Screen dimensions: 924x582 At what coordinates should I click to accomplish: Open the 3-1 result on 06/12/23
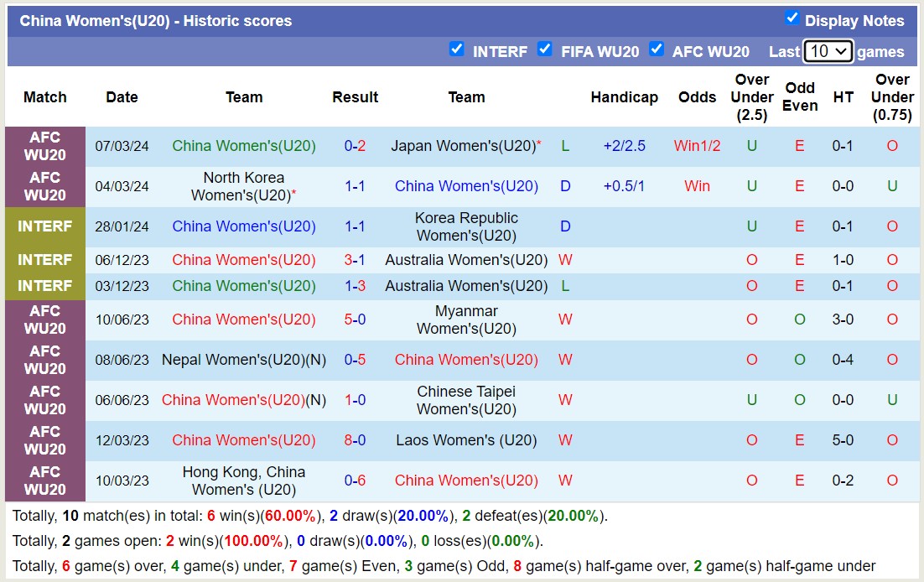coord(355,260)
